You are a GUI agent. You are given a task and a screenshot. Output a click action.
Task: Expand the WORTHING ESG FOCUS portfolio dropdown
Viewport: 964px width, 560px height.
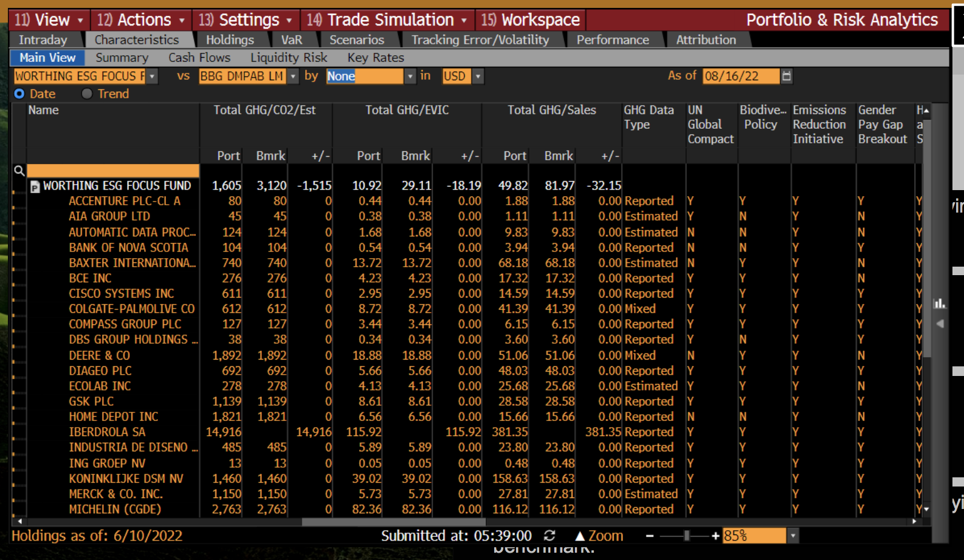click(x=152, y=76)
